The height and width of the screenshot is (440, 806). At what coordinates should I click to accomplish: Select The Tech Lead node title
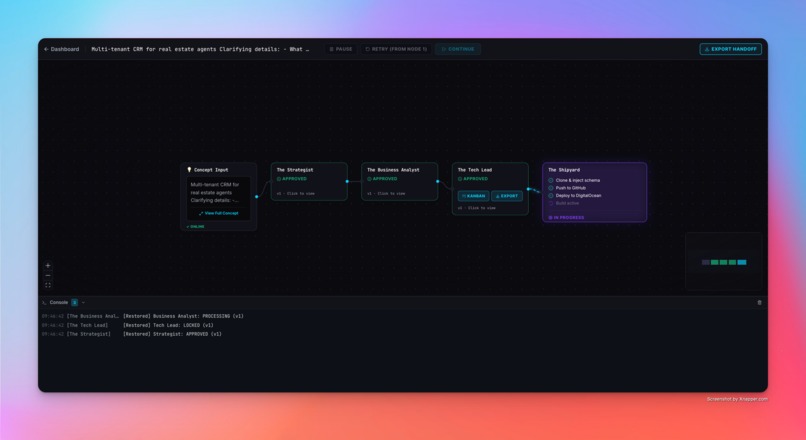click(x=475, y=170)
